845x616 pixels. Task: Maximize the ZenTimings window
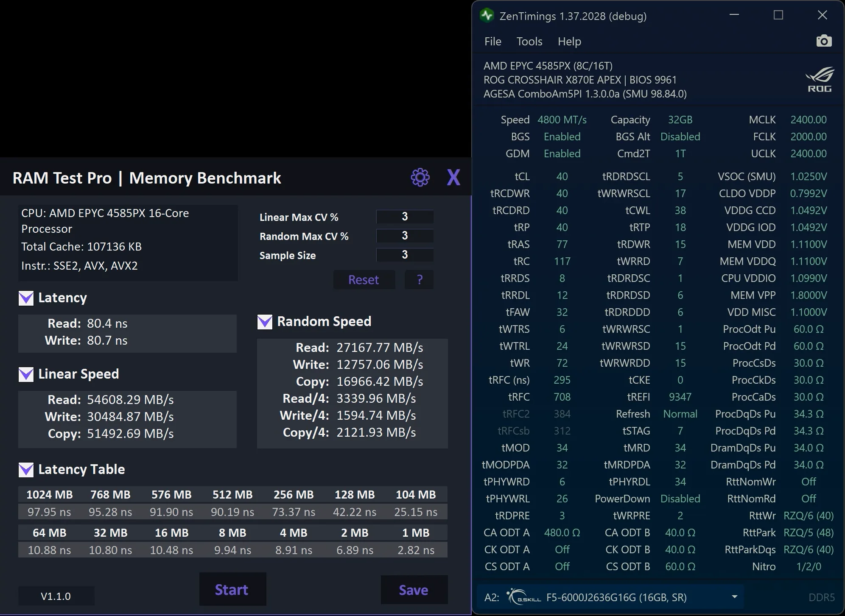point(778,15)
